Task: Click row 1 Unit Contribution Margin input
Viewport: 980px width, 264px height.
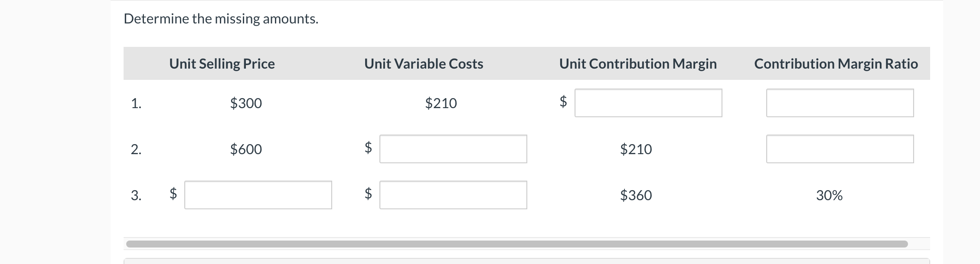Action: 648,103
